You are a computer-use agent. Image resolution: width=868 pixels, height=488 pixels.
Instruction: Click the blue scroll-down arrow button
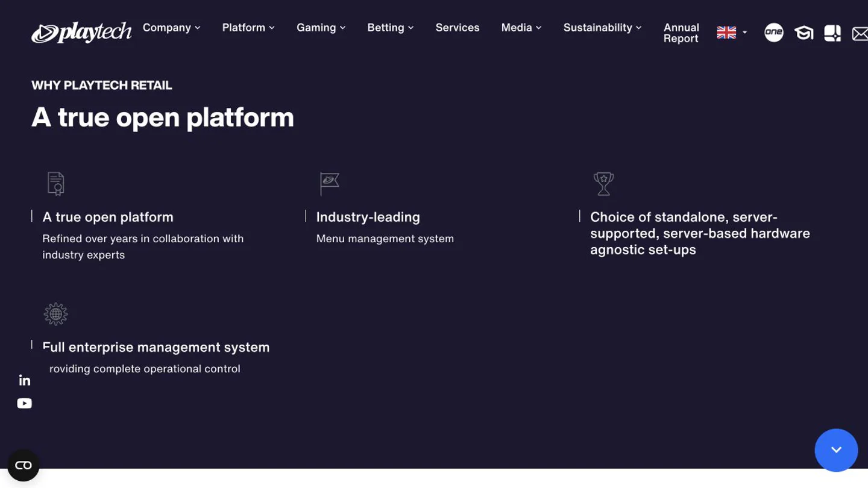tap(836, 450)
